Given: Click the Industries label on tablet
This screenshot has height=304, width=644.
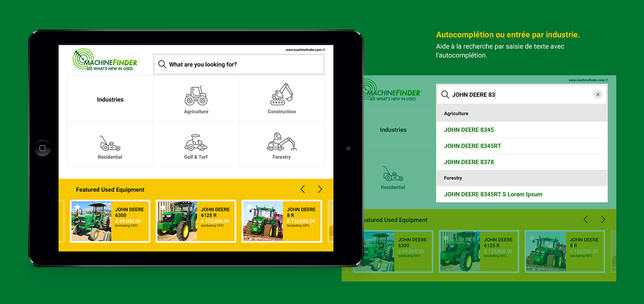Looking at the screenshot, I should [110, 99].
